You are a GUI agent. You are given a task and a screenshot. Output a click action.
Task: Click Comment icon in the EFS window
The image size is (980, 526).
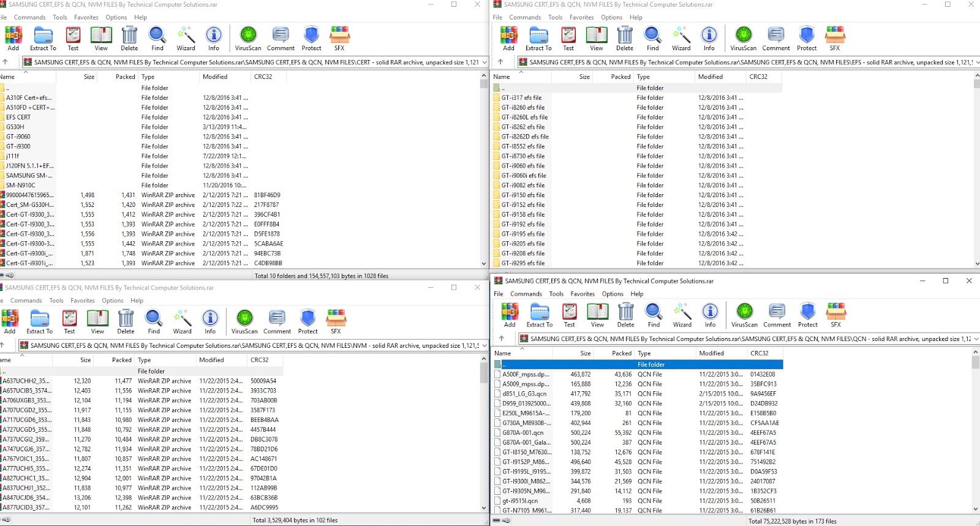coord(776,38)
